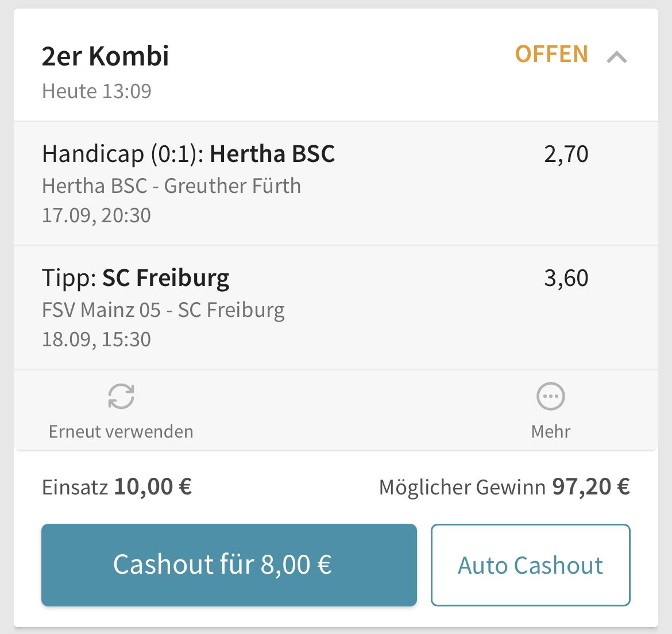
Task: Open Auto Cashout settings
Action: 531,565
